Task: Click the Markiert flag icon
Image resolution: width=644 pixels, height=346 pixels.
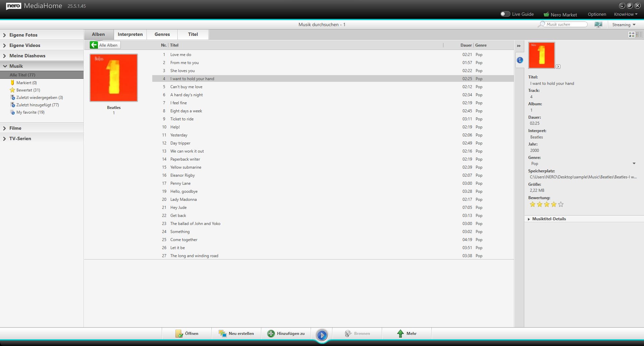Action: point(12,83)
